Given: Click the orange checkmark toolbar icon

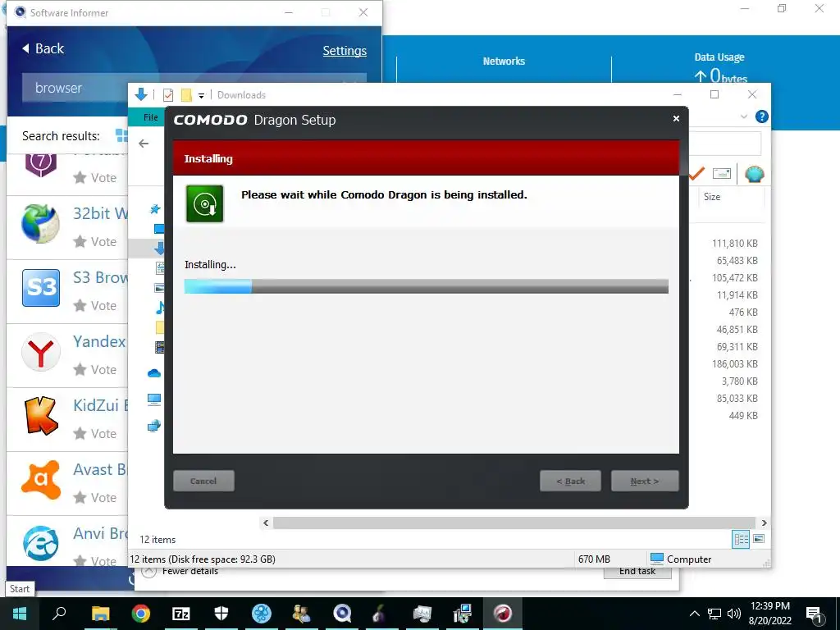Looking at the screenshot, I should [696, 174].
